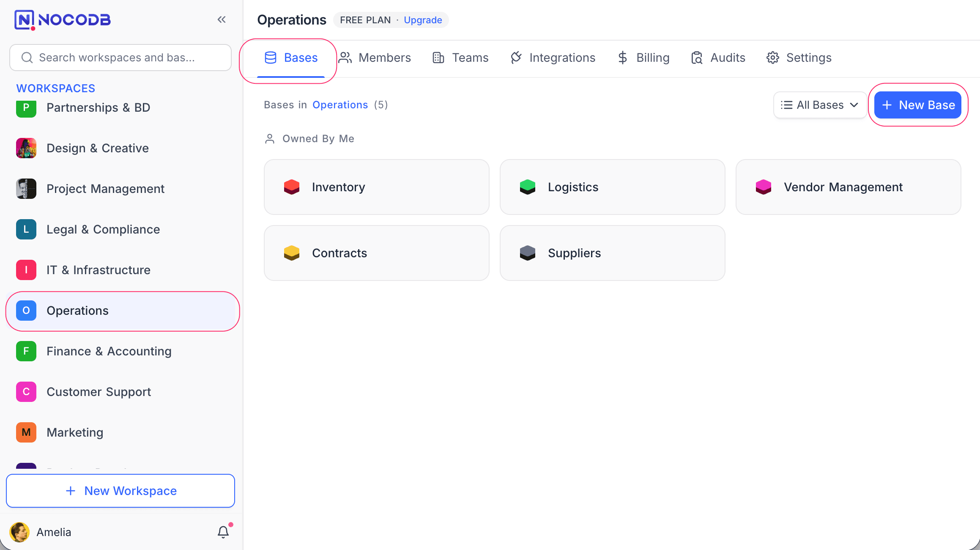This screenshot has width=980, height=550.
Task: Switch to the Members tab
Action: (x=375, y=58)
